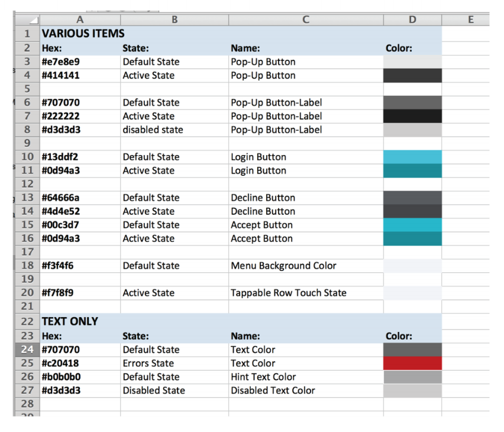
Task: Click the Accept Button default state swatch
Action: pos(412,225)
